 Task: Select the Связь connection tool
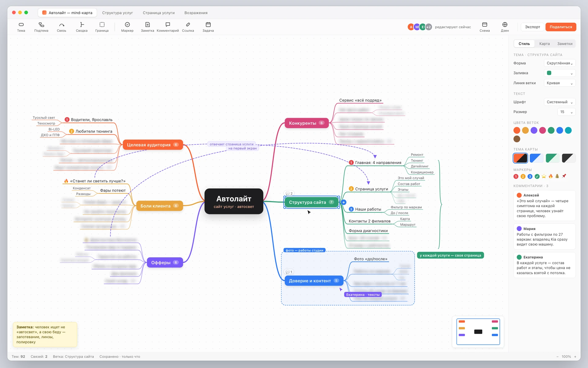pyautogui.click(x=62, y=27)
